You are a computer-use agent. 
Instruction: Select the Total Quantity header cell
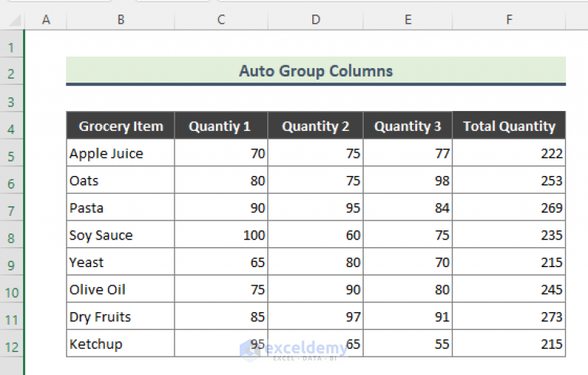coord(509,126)
